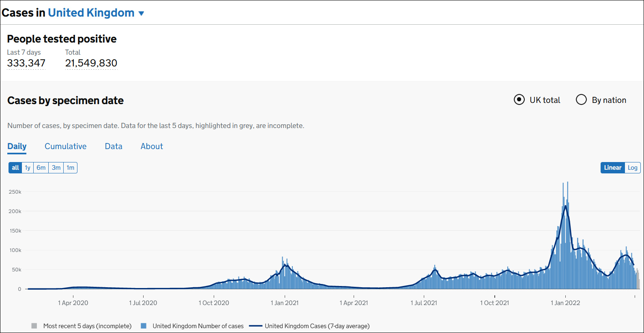The image size is (644, 333).
Task: Click the '250k' y-axis label
Action: click(15, 192)
